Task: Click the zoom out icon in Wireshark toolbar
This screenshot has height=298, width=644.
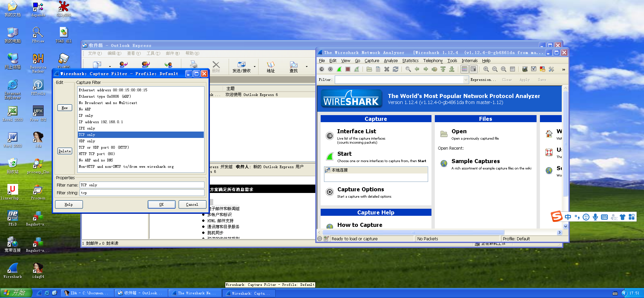Action: click(495, 69)
